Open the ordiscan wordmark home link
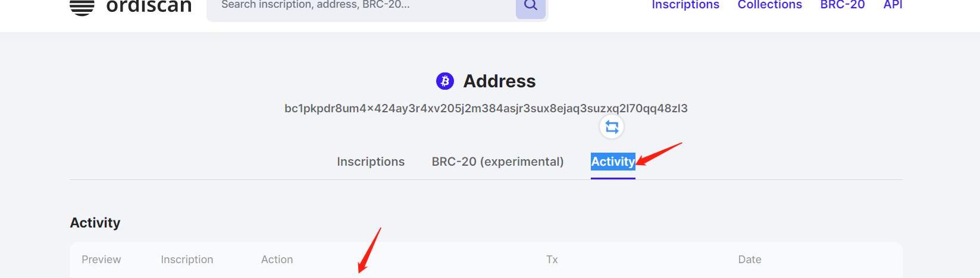The width and height of the screenshot is (980, 278). 149,7
